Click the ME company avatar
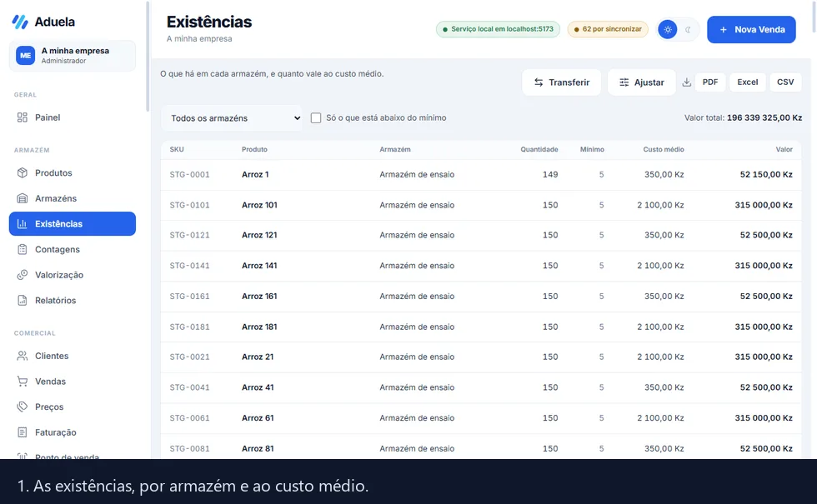Viewport: 817px width, 504px height. pyautogui.click(x=25, y=55)
